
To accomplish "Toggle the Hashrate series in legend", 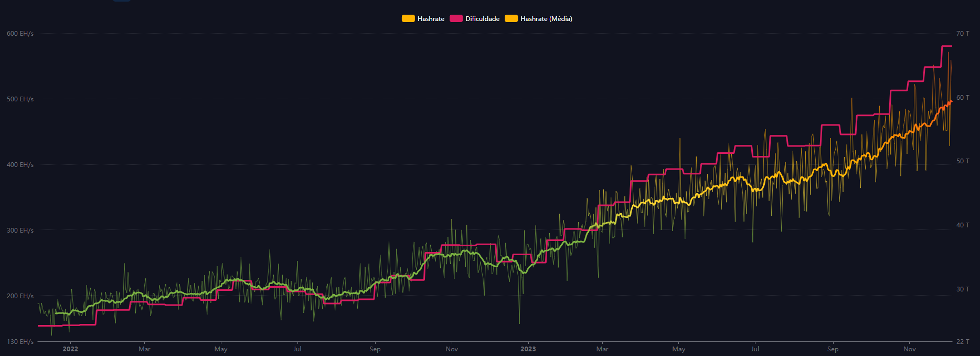I will 430,19.
